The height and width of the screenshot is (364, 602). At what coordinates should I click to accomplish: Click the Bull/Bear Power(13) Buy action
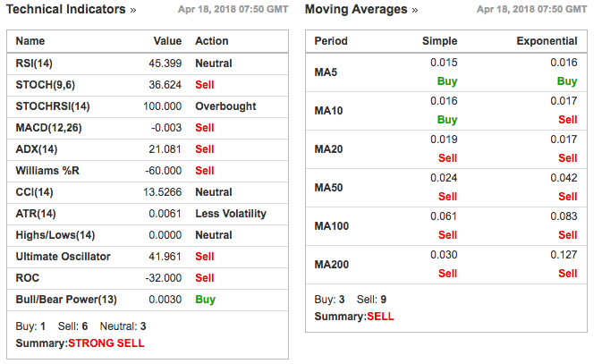206,300
